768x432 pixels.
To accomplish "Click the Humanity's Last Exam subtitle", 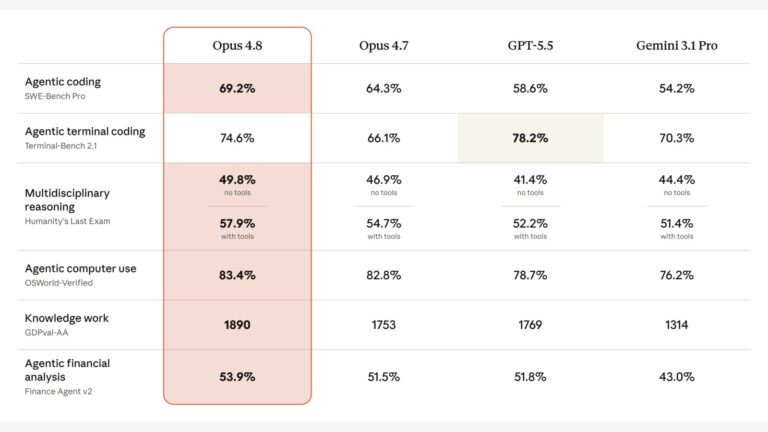I will (67, 221).
